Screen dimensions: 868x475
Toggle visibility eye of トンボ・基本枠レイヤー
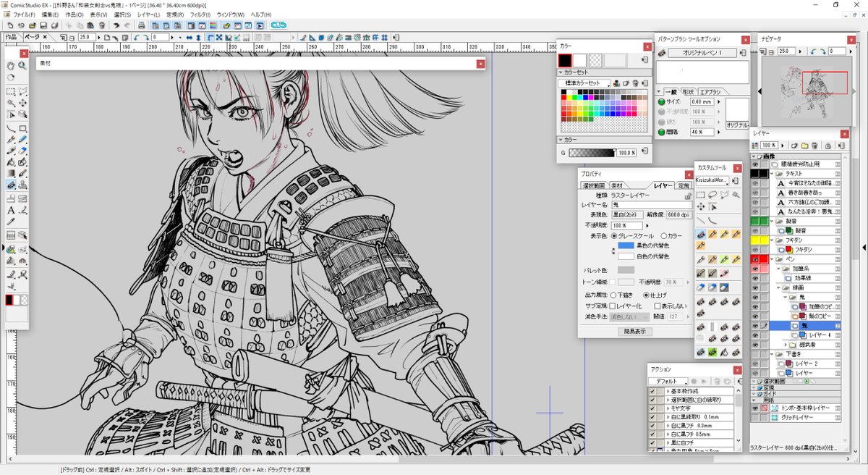[756, 407]
